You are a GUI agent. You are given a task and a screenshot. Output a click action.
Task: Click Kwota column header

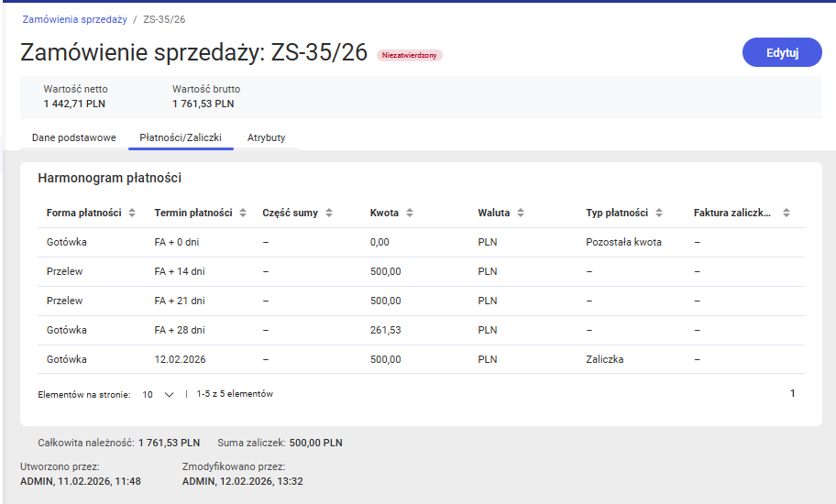384,213
